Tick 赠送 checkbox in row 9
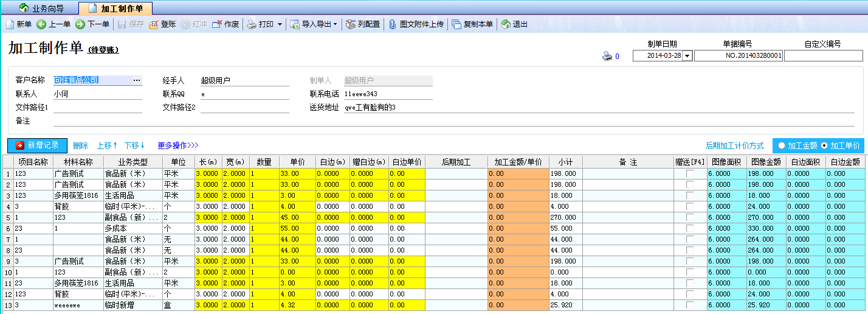This screenshot has height=314, width=868. coord(689,262)
